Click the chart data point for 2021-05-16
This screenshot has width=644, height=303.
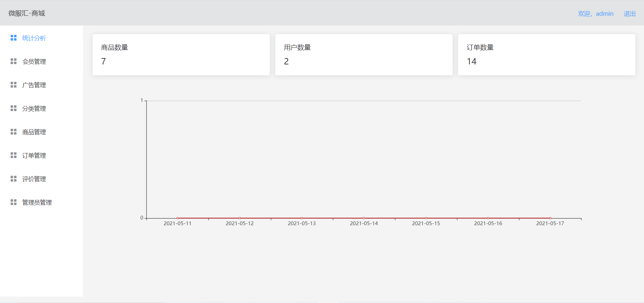pos(488,218)
